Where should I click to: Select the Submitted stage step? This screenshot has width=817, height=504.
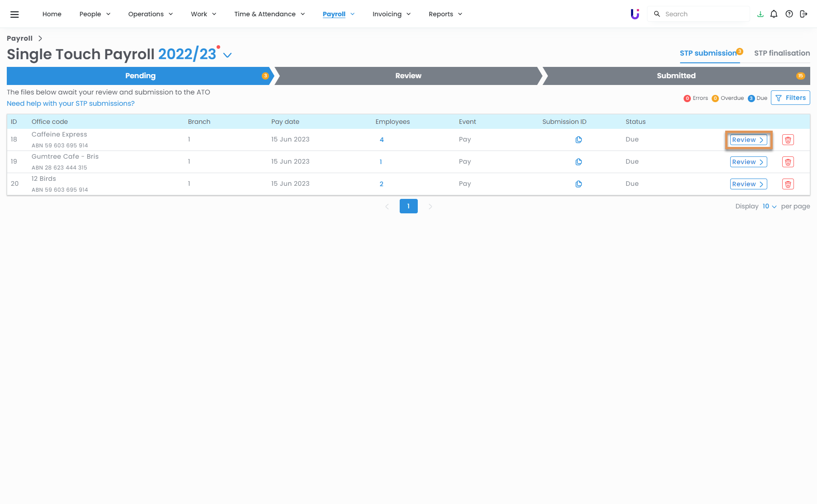coord(676,76)
